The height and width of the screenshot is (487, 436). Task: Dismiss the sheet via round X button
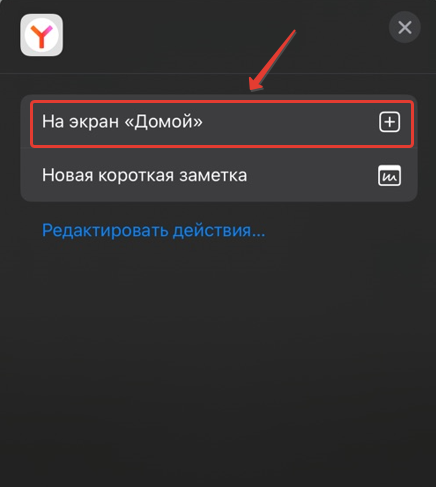pyautogui.click(x=405, y=27)
